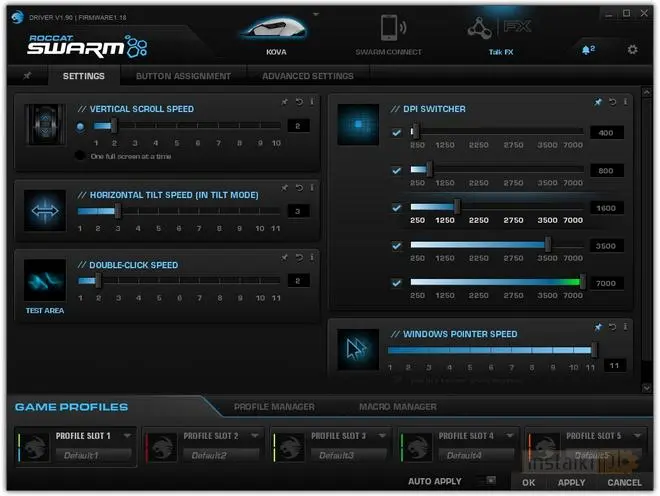
Task: Click the Test Area double-click icon
Action: tap(45, 280)
